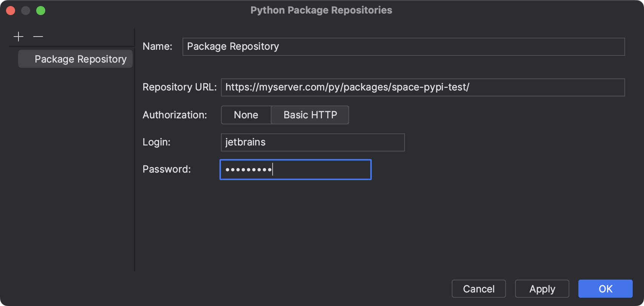Click the Repository URL label
644x306 pixels.
pos(179,87)
